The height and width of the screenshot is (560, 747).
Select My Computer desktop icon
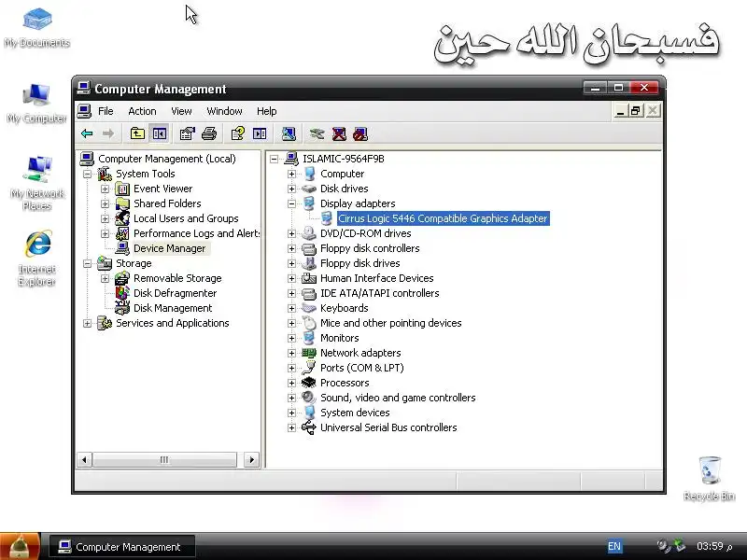click(36, 104)
